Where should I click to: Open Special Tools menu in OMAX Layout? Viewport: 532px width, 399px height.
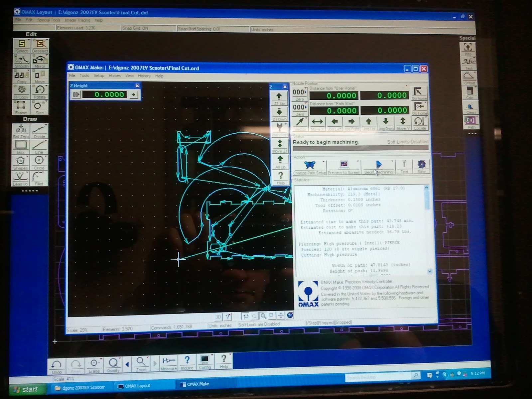tap(49, 20)
